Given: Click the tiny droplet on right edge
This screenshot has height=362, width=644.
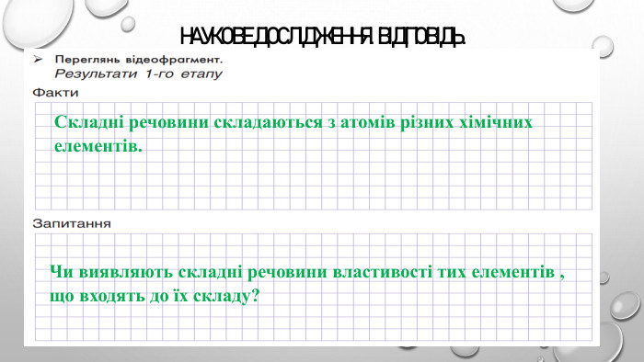Looking at the screenshot, I should [604, 278].
